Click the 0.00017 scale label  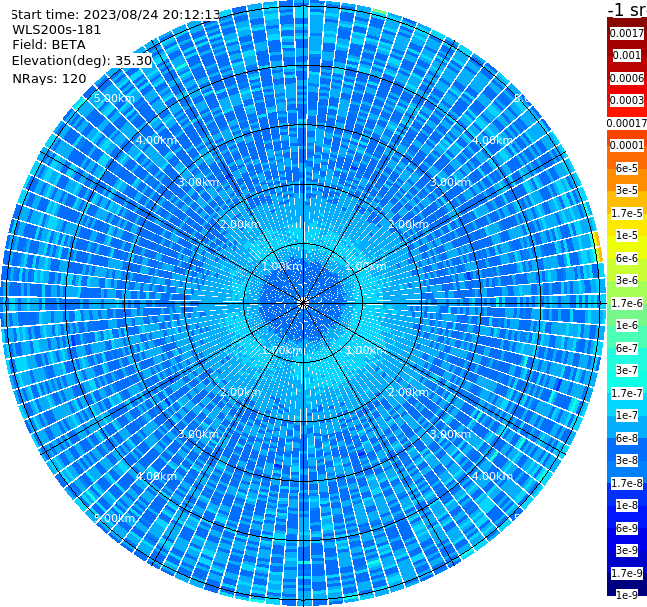pos(627,123)
